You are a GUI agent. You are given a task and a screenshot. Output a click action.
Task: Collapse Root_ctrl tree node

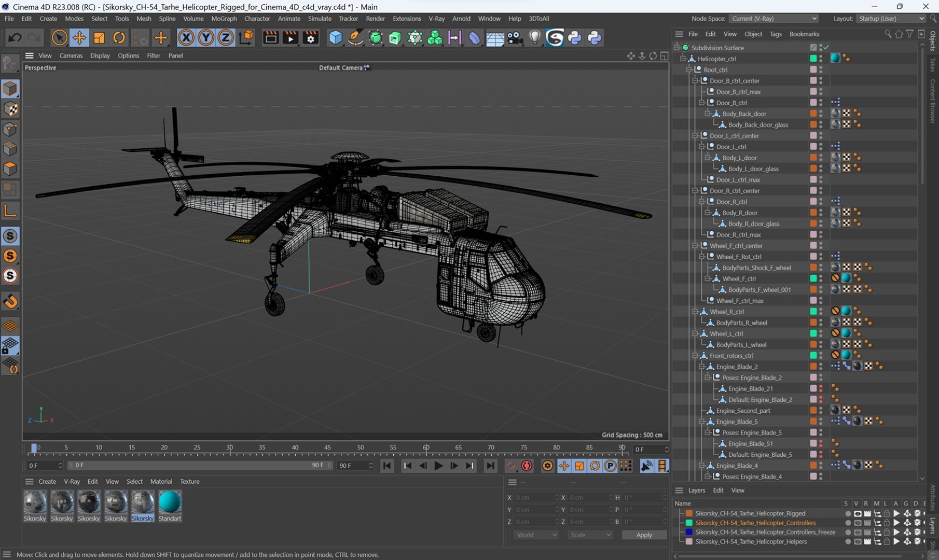coord(689,69)
